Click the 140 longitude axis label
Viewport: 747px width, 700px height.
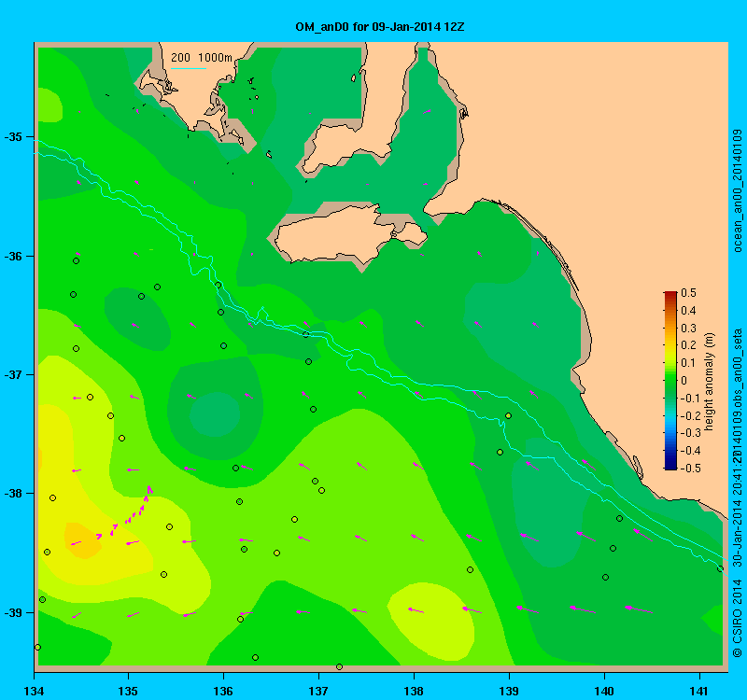[x=604, y=691]
